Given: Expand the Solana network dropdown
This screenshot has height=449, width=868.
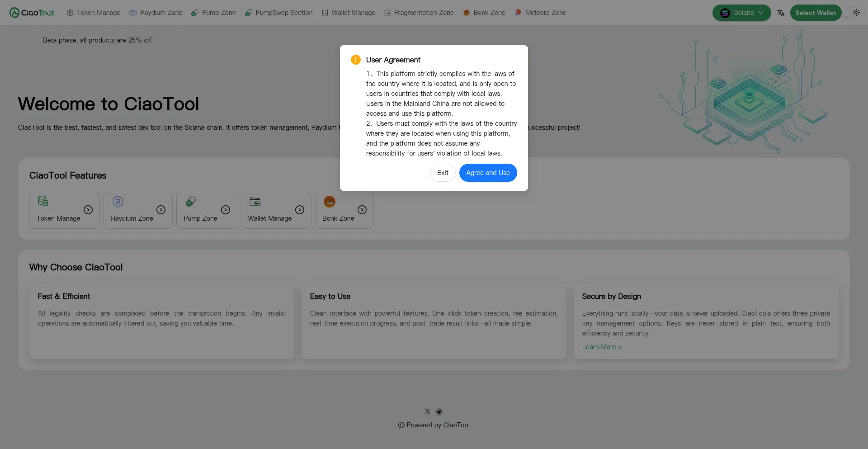Looking at the screenshot, I should pos(742,13).
